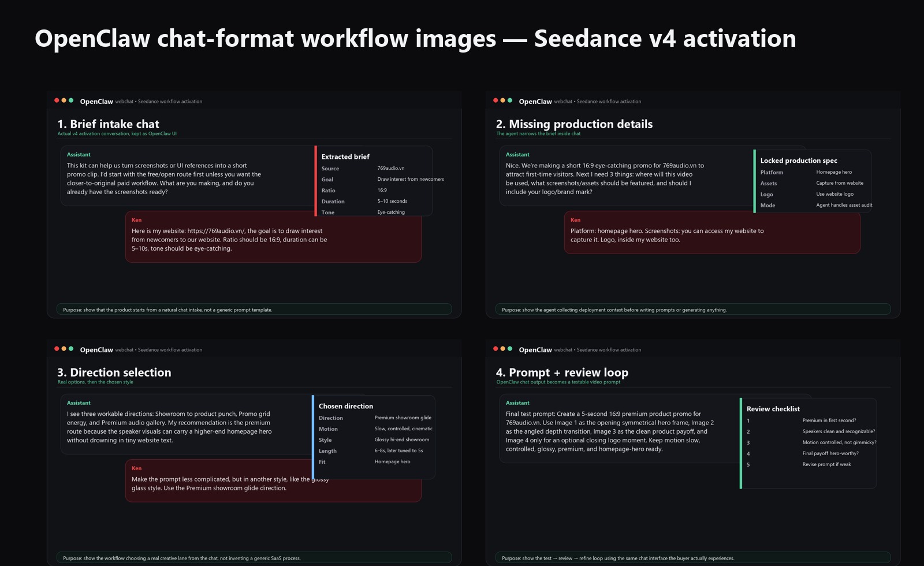Click purpose note 'show the agent collecting deployment context'
This screenshot has height=566, width=924.
click(692, 310)
